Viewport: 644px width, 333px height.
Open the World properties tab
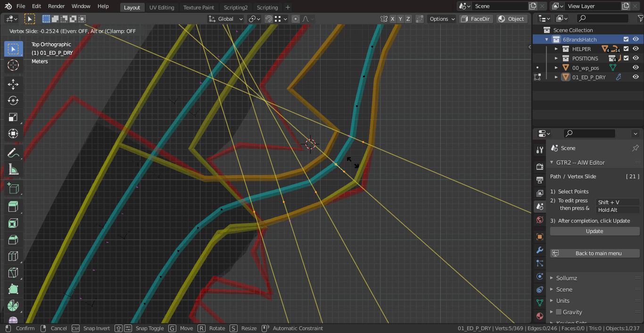click(x=540, y=220)
